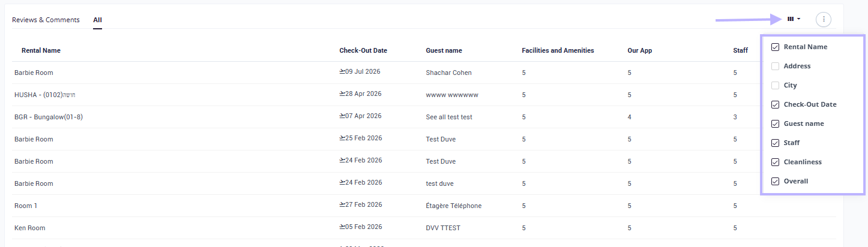
Task: Select the All tab
Action: [x=97, y=20]
